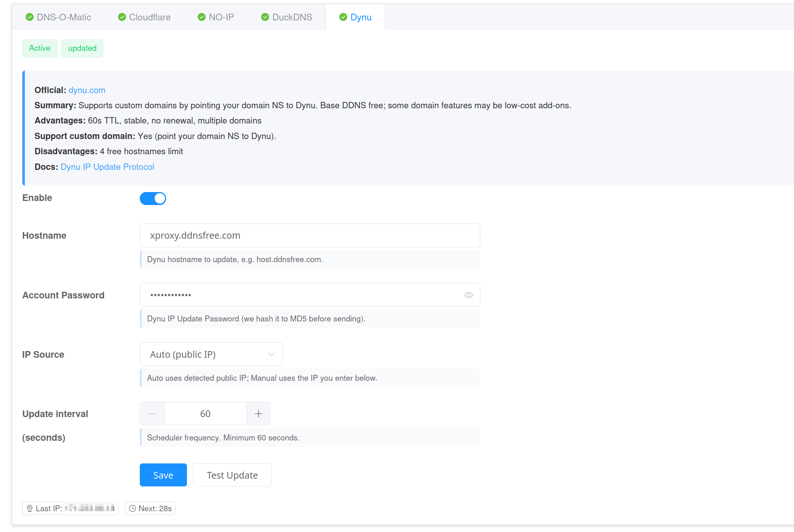Open the NO-IP tab
Screen dimensions: 794x532
221,17
